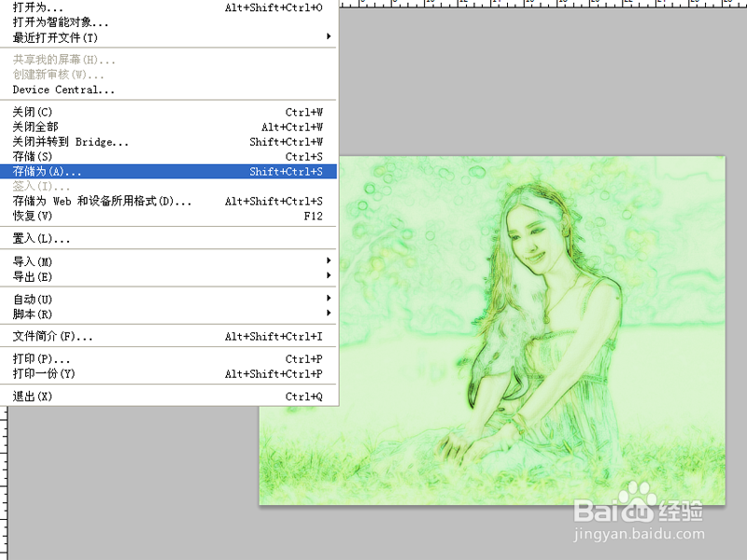Expand arrow beside 脚本(R)

tap(329, 313)
